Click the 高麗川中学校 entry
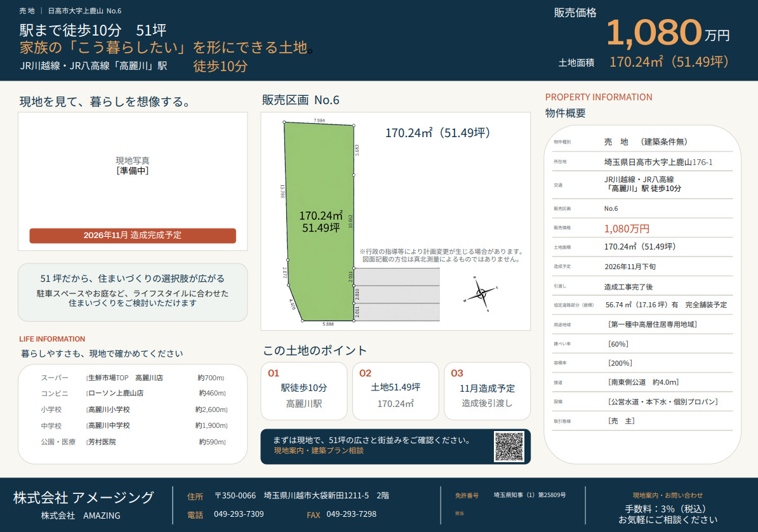The width and height of the screenshot is (758, 532). tap(109, 425)
